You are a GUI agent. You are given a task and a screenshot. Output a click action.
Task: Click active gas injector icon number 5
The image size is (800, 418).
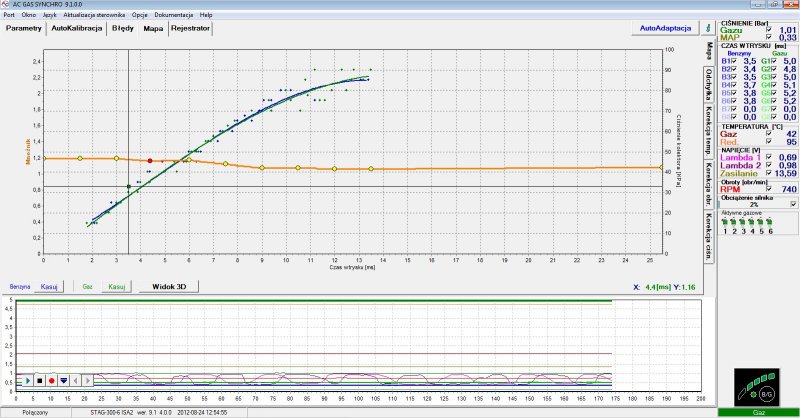click(761, 222)
